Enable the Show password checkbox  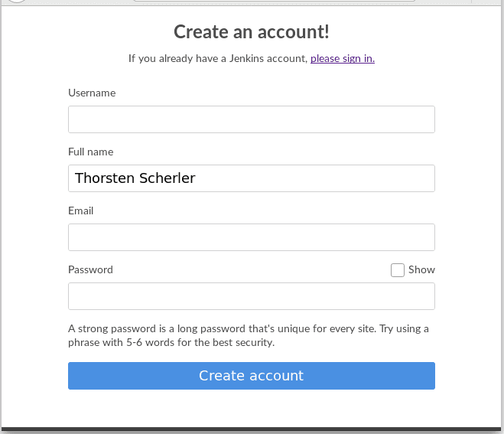[x=397, y=269]
